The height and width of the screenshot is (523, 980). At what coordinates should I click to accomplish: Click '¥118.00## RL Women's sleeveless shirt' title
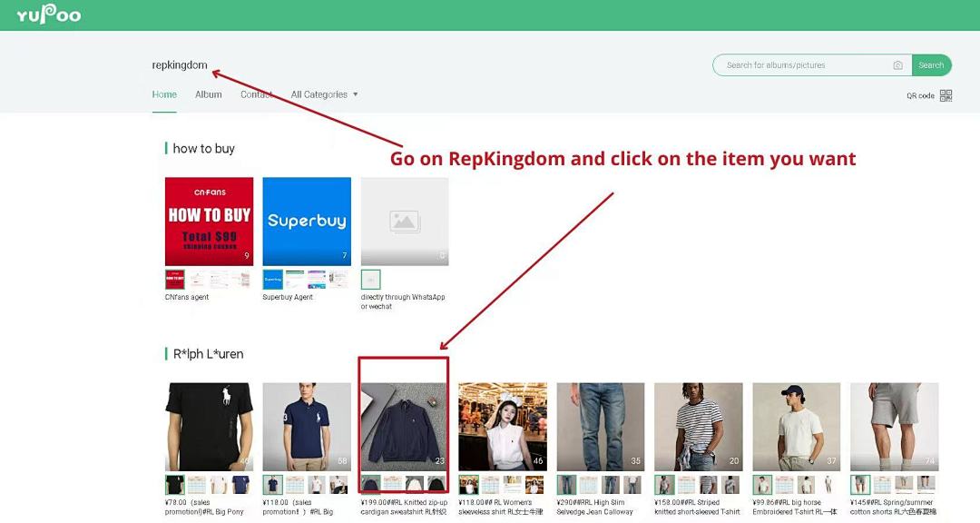point(501,507)
